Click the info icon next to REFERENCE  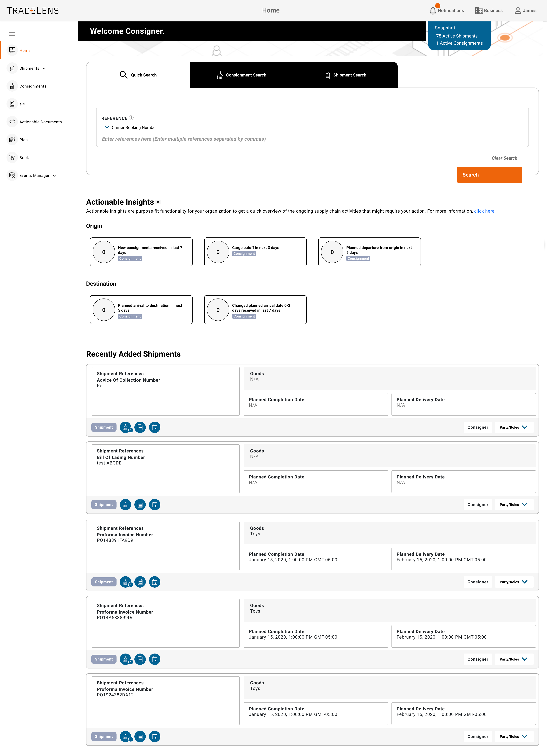[131, 118]
